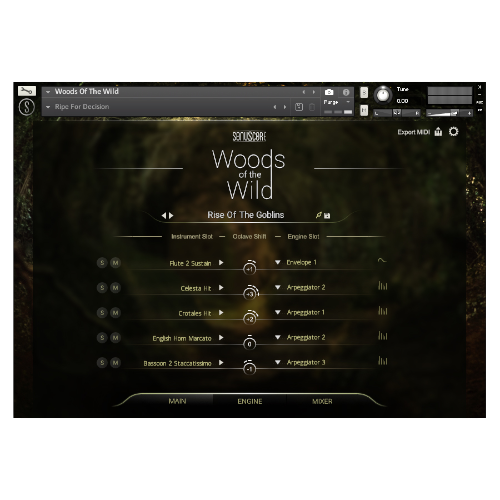Screen dimensions: 500x500
Task: Open the Celesta Hit Arpeggiator 2 dropdown
Action: pyautogui.click(x=277, y=287)
